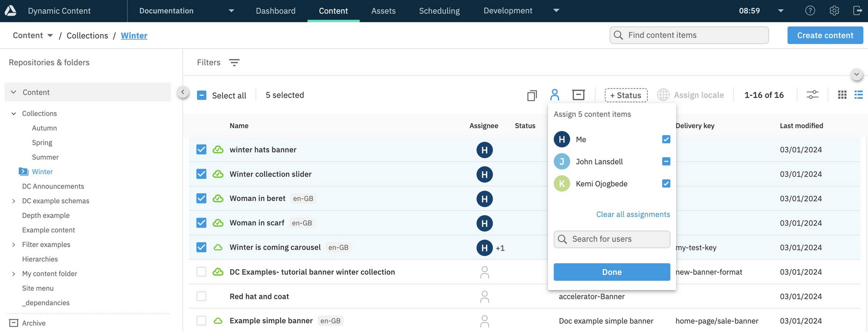
Task: Select the DC Announcements repository
Action: point(53,186)
